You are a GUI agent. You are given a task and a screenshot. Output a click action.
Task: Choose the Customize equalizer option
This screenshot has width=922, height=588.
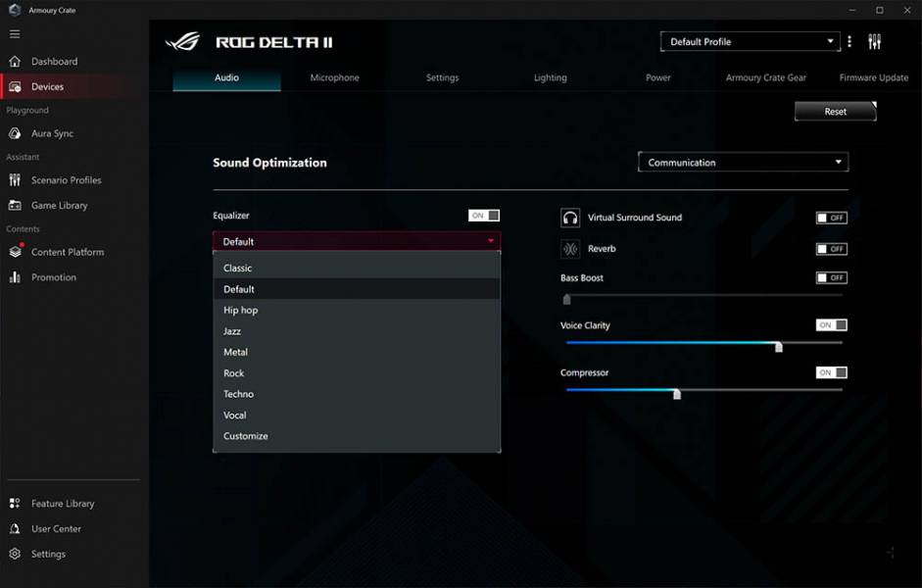click(x=357, y=436)
